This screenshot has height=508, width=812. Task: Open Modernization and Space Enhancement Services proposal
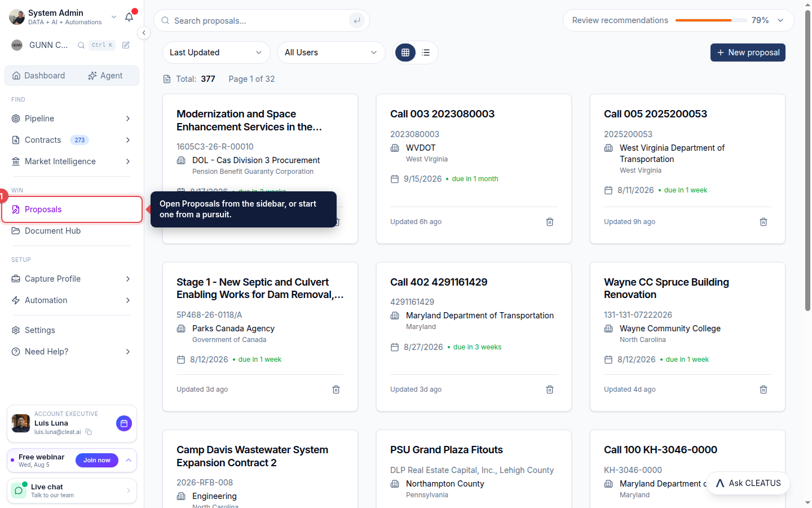(x=249, y=120)
